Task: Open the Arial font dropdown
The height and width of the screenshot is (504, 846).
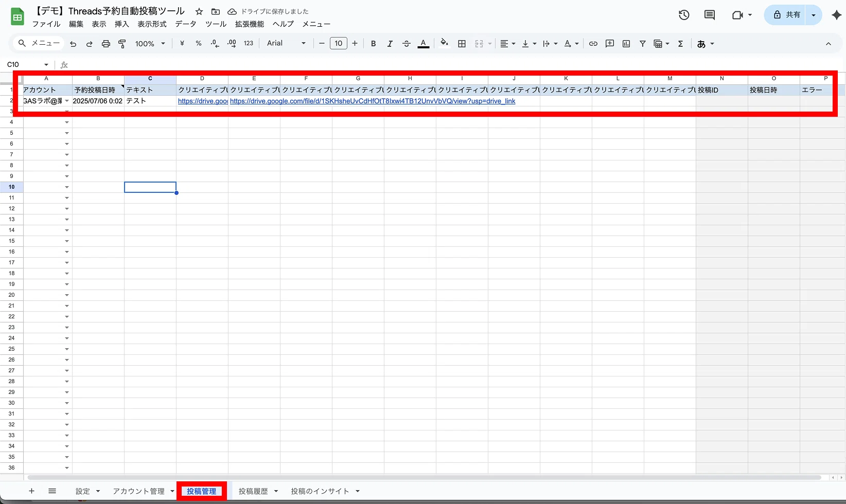Action: tap(286, 44)
